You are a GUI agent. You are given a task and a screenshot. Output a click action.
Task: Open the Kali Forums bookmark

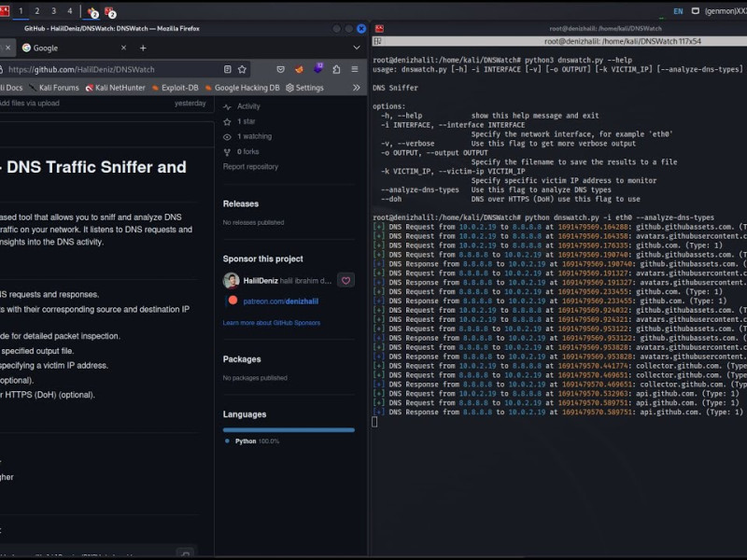(54, 88)
